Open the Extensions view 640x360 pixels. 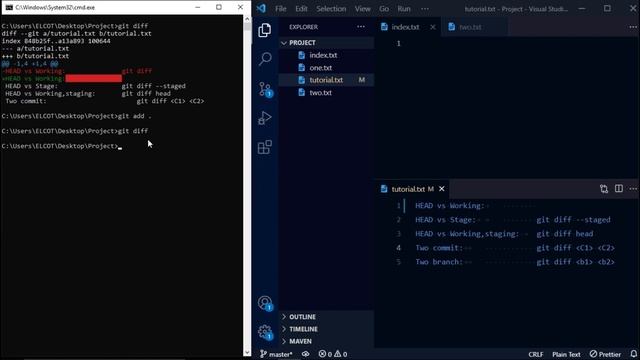tap(264, 147)
